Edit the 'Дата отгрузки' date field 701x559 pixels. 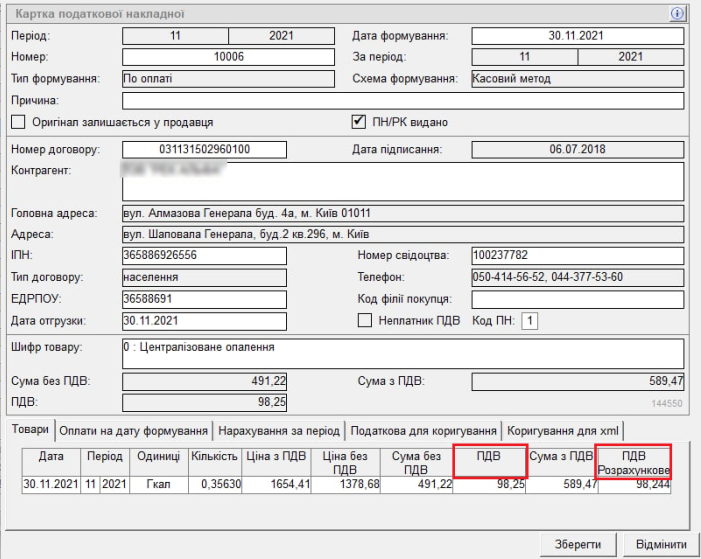pos(203,321)
